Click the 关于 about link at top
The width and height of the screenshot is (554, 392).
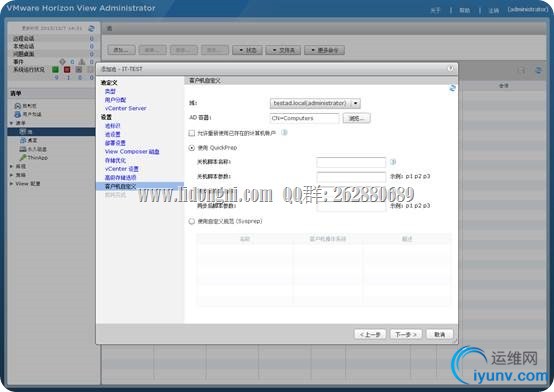click(x=435, y=10)
